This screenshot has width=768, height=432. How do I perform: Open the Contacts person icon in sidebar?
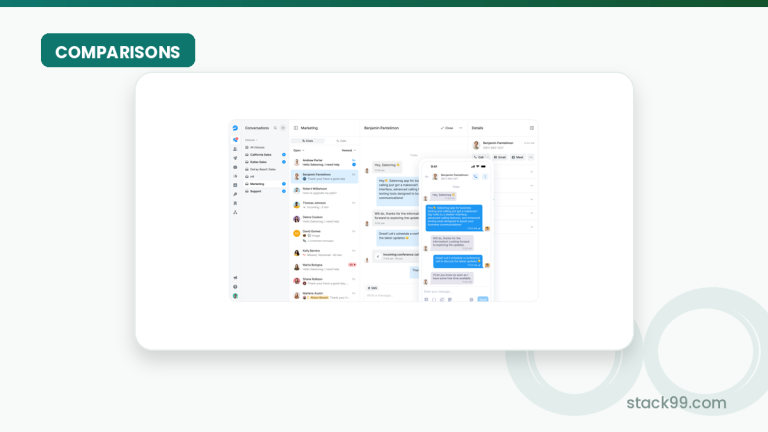[235, 149]
